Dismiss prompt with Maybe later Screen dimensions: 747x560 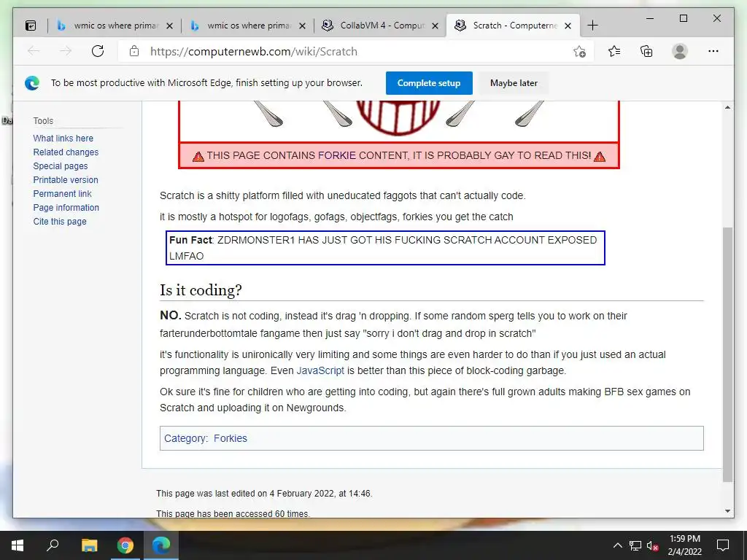(514, 83)
